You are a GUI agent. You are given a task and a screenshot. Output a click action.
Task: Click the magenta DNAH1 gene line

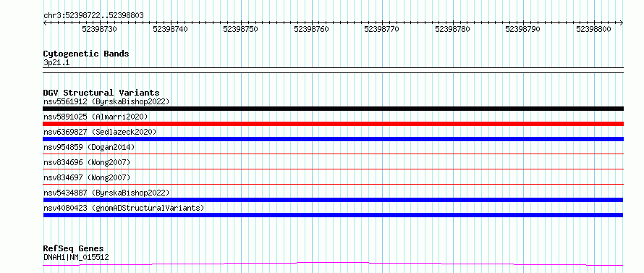[x=333, y=264]
